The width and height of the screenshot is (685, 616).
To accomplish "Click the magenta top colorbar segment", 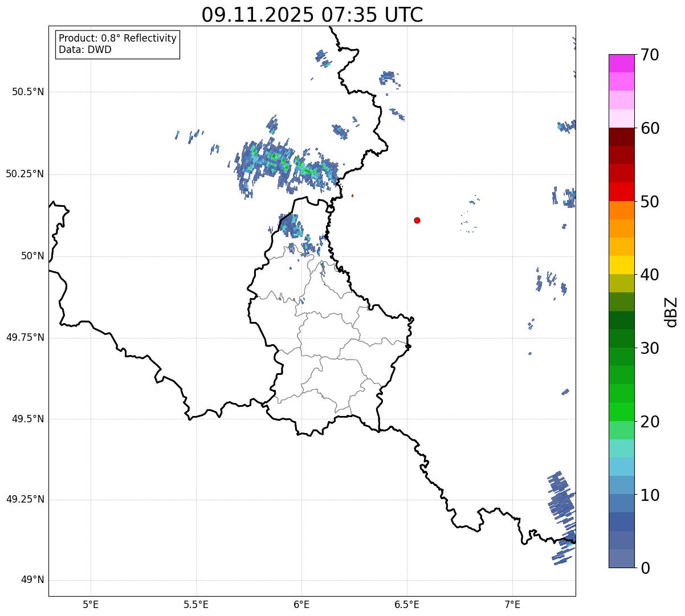I will pyautogui.click(x=621, y=63).
